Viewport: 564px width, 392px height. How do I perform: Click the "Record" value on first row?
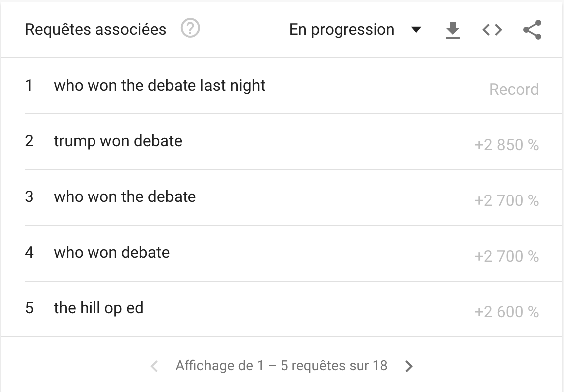point(514,89)
